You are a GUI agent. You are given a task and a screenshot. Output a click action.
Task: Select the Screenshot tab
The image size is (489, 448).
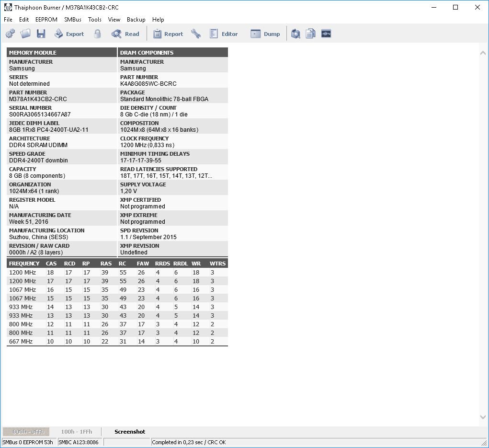130,432
